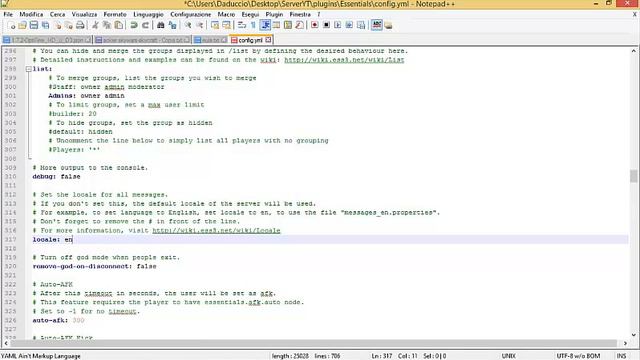Open the Replace toolbar icon
The image size is (640, 360).
click(172, 25)
